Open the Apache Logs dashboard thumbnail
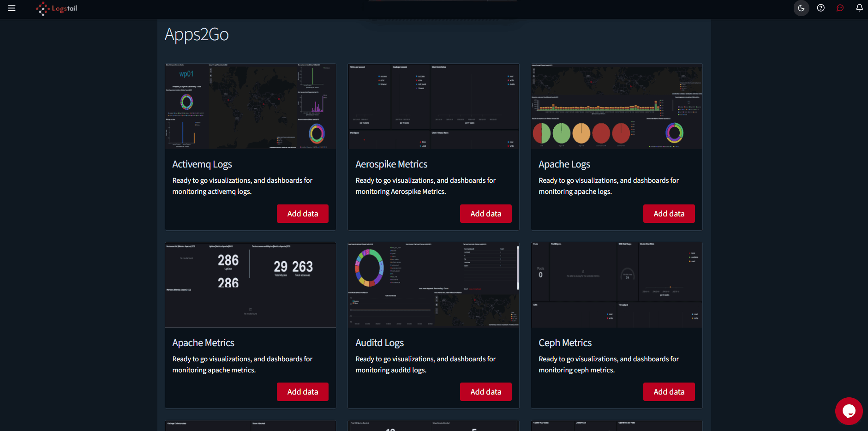This screenshot has width=868, height=431. 617,106
